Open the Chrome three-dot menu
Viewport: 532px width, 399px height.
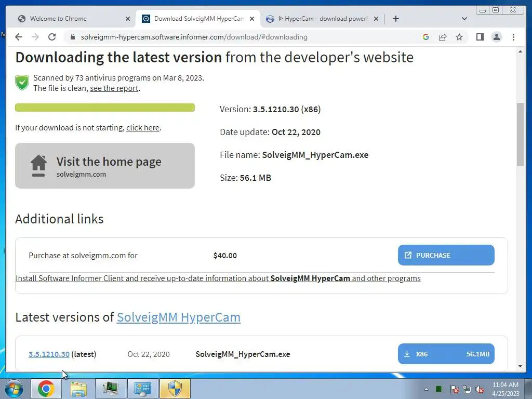(513, 37)
